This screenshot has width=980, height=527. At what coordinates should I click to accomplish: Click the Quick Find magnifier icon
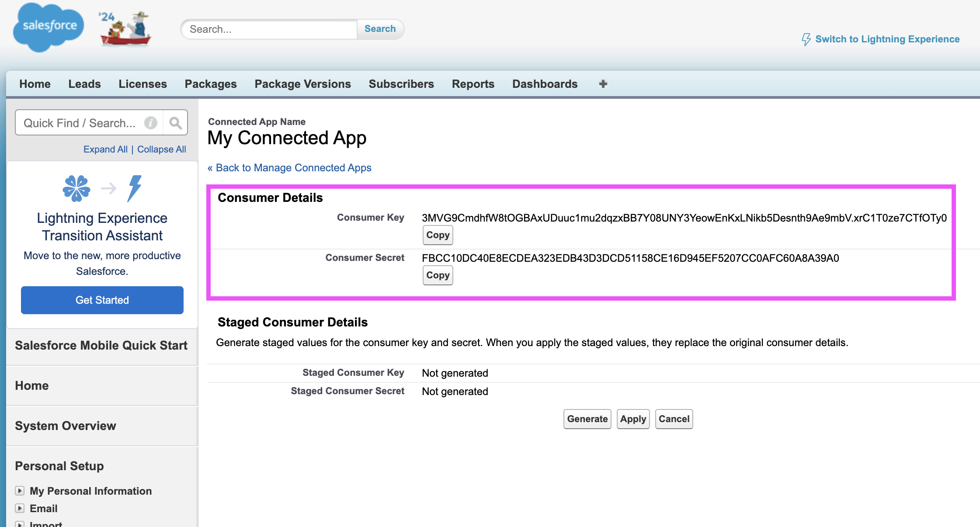pyautogui.click(x=175, y=123)
